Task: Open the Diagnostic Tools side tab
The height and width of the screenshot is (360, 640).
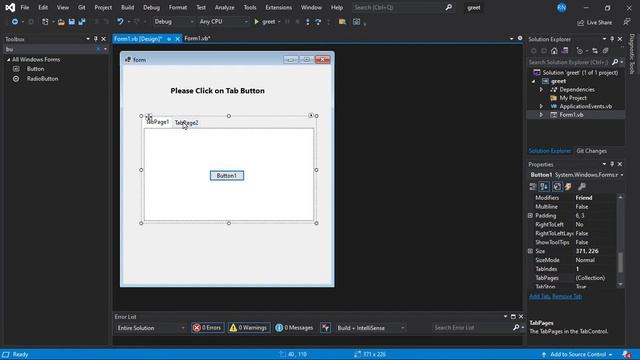Action: coord(632,53)
